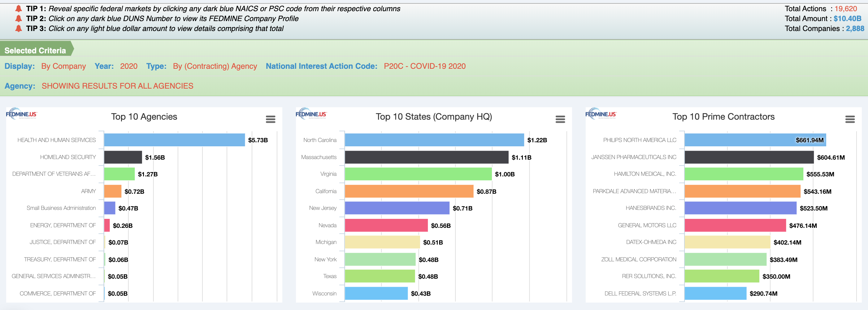Open Top 10 Prime Contractors chart menu
This screenshot has height=310, width=868.
point(850,119)
